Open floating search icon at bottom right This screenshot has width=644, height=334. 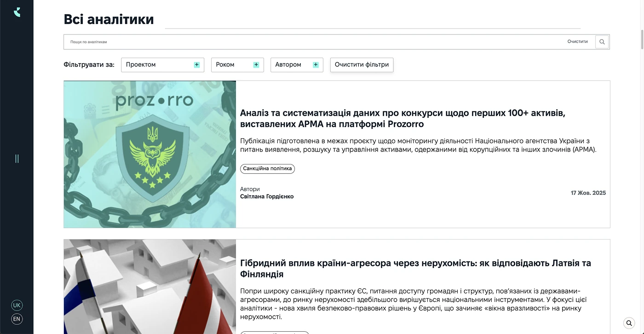point(629,323)
